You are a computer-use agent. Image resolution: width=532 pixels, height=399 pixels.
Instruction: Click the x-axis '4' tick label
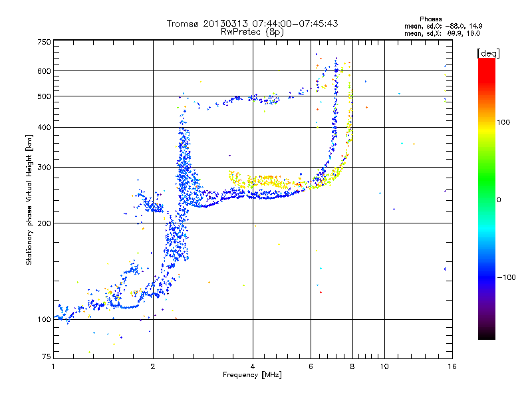(x=253, y=366)
